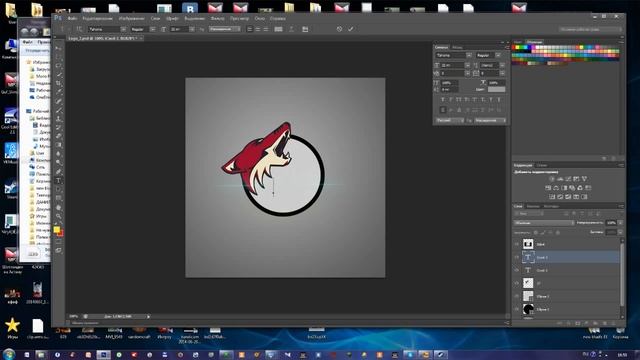Viewport: 640px width, 360px height.
Task: Open the layer Fill slider arrow
Action: (620, 232)
